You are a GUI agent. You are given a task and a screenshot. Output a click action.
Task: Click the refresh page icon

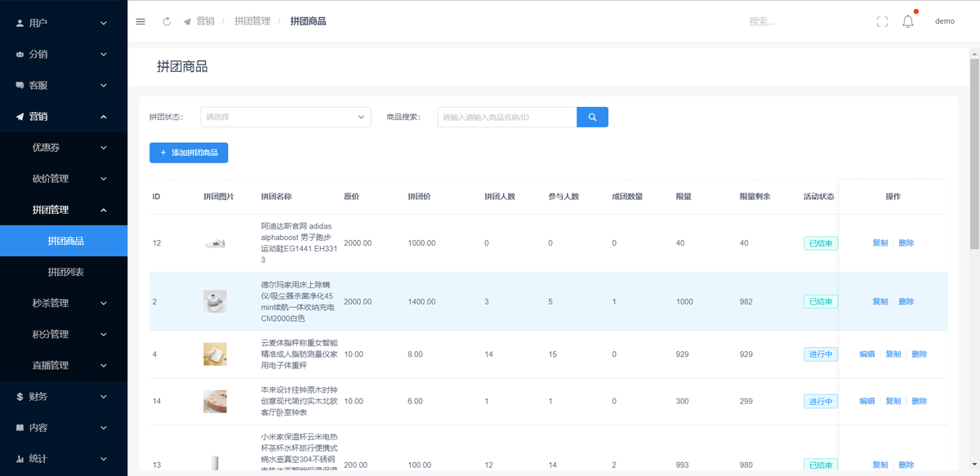tap(167, 21)
